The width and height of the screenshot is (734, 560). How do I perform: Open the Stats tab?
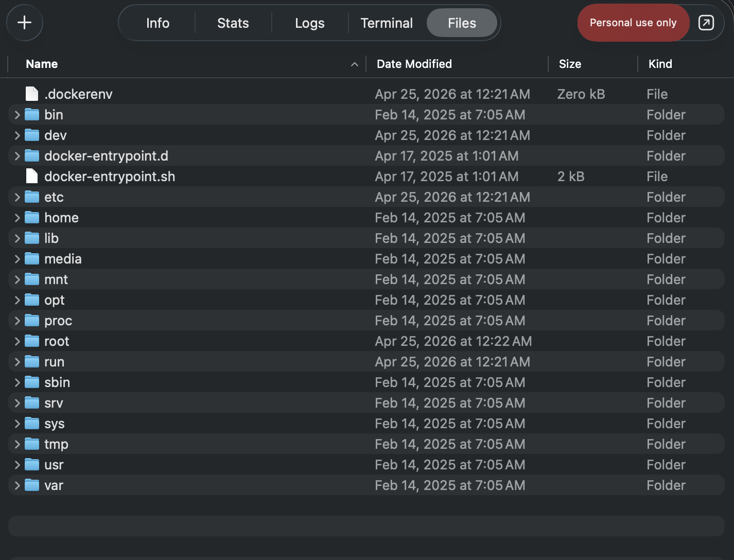click(233, 23)
